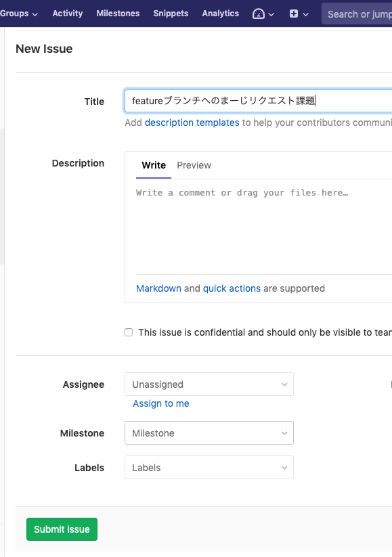Open the Labels dropdown
Image resolution: width=392 pixels, height=557 pixels.
click(209, 467)
